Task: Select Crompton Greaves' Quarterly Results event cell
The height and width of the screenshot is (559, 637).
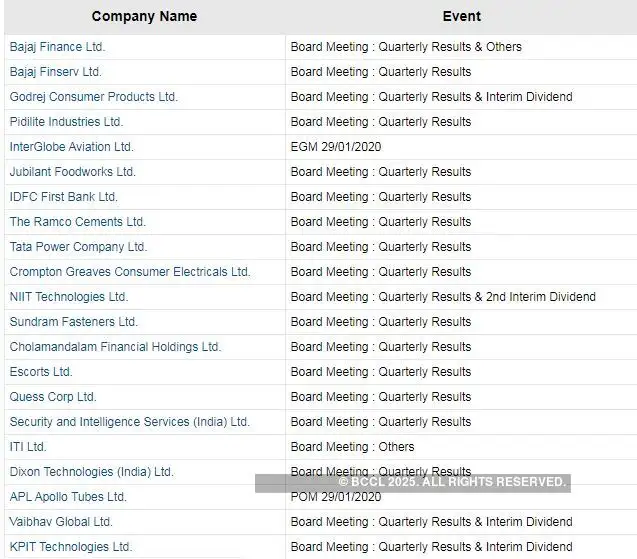Action: (461, 272)
